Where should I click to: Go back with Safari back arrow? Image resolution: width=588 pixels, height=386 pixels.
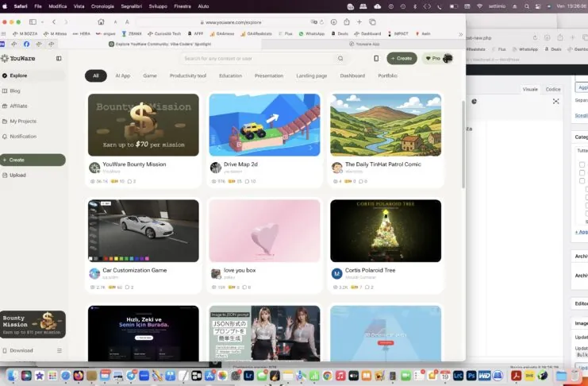(x=54, y=21)
